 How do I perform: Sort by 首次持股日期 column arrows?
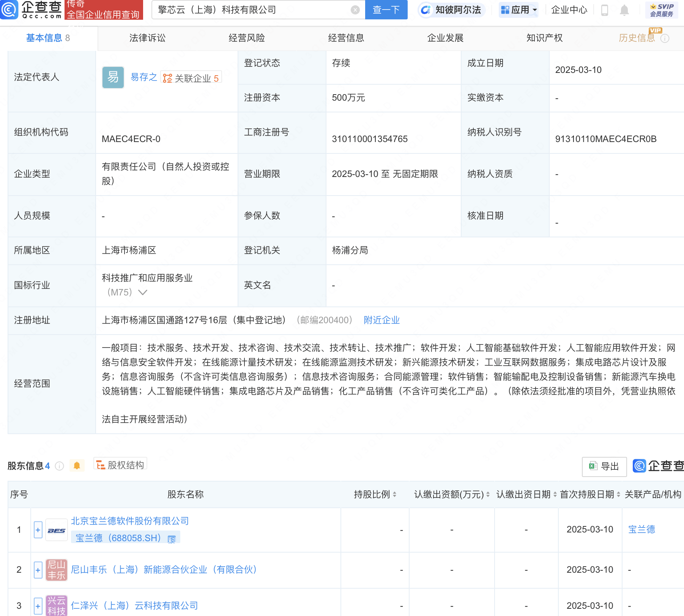618,494
